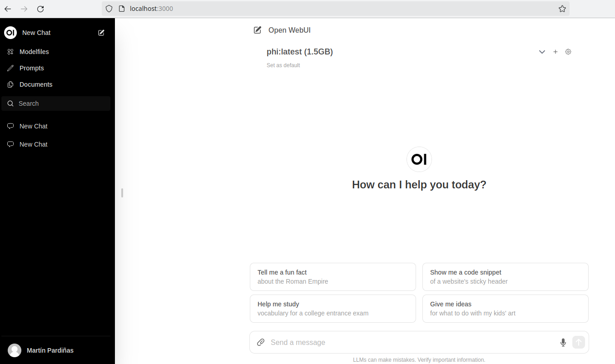
Task: Reload the page in the browser
Action: 40,9
